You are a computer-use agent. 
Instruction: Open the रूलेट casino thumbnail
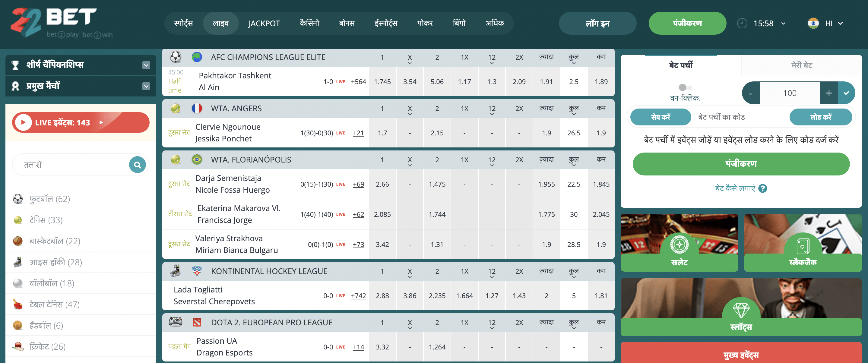point(679,242)
